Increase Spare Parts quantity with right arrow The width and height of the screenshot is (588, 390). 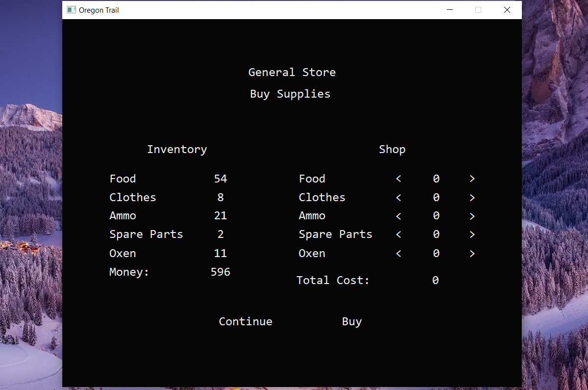pyautogui.click(x=472, y=235)
